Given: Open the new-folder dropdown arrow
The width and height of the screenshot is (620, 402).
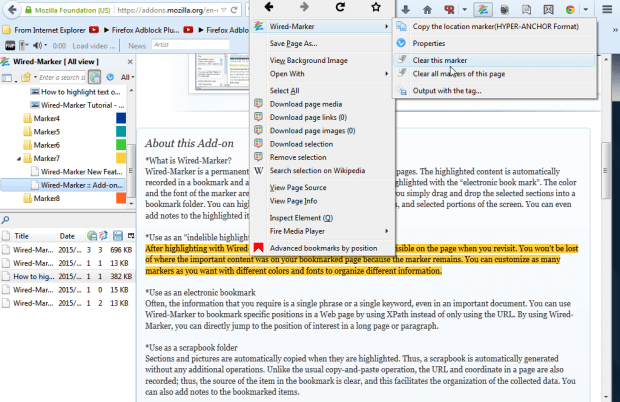Looking at the screenshot, I should tap(35, 77).
